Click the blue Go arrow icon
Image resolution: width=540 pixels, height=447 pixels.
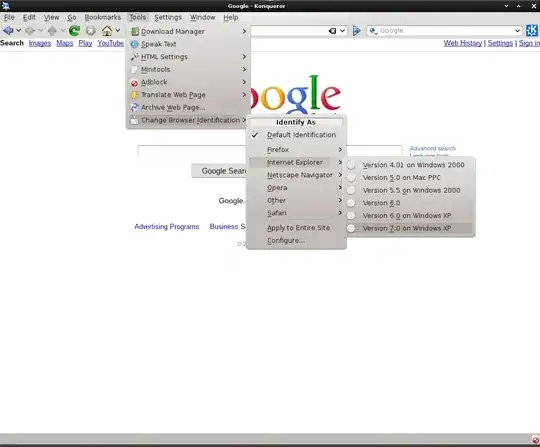click(356, 31)
